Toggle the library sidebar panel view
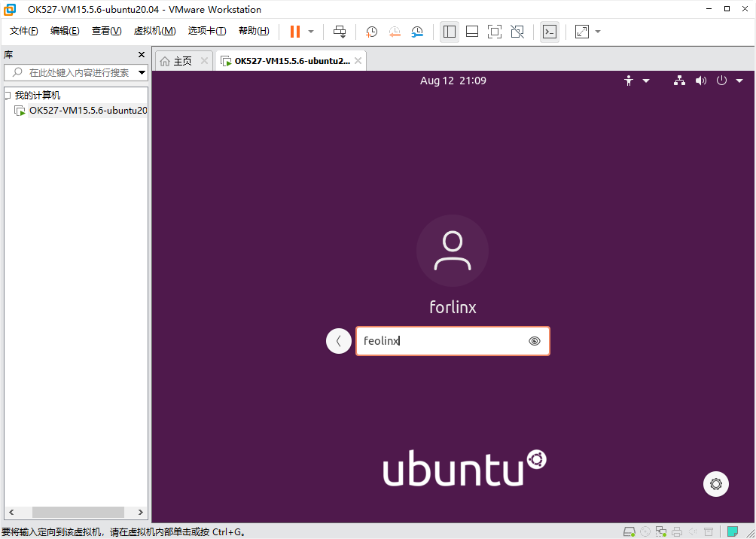The image size is (756, 539). [450, 32]
